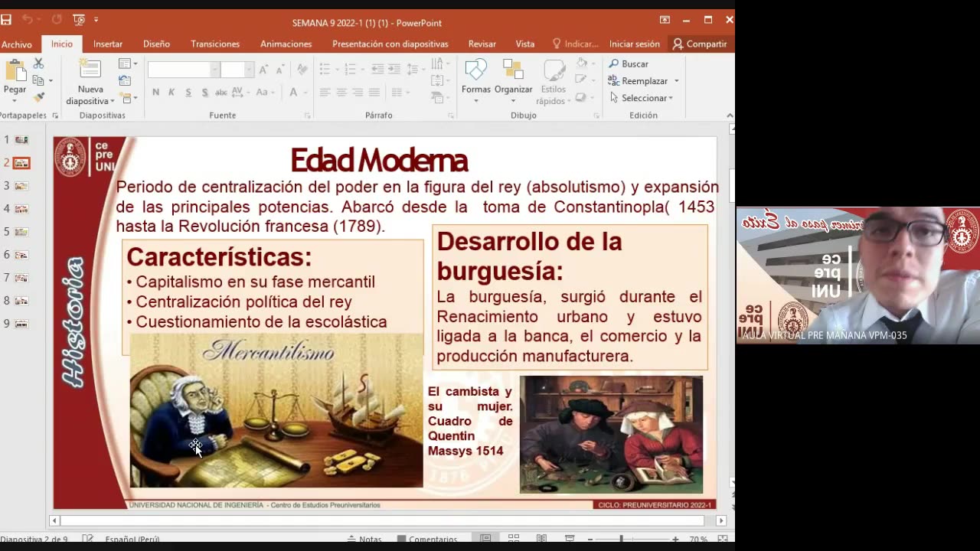The image size is (980, 551).
Task: Increase the list indent level
Action: 394,70
